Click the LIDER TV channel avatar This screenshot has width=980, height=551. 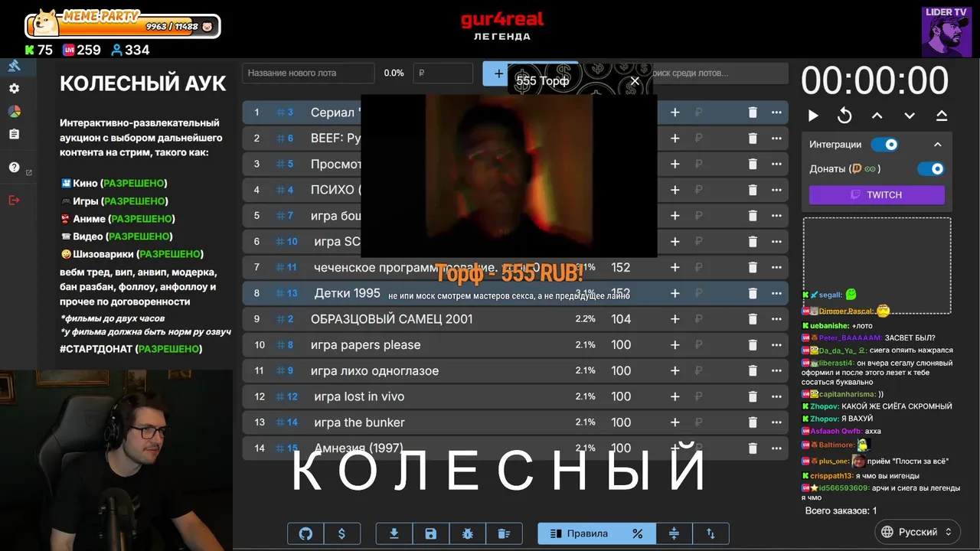[946, 31]
